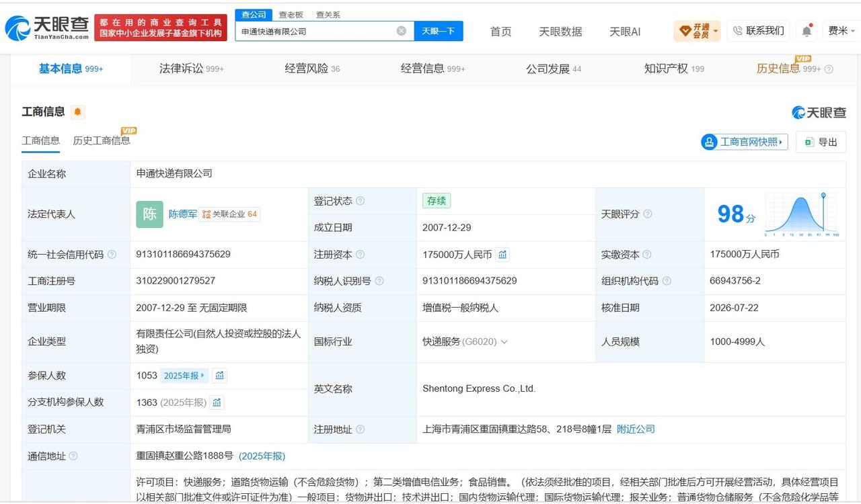The width and height of the screenshot is (861, 504).
Task: Open registered capital chart icon
Action: coord(502,255)
